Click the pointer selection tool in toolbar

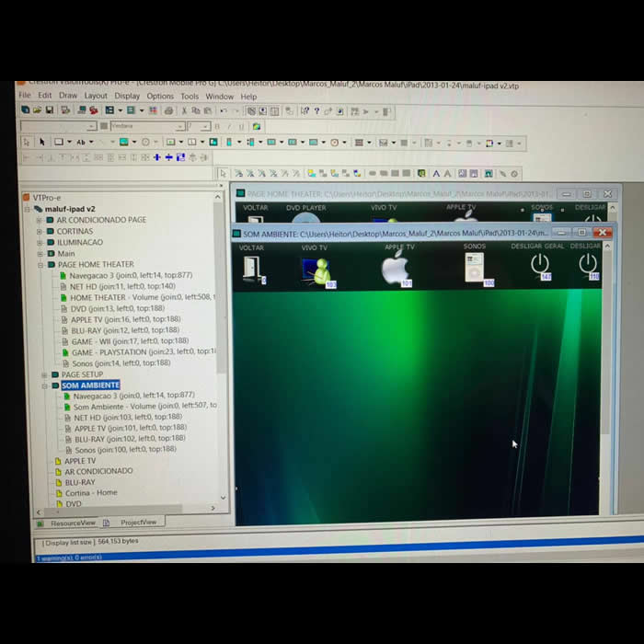pyautogui.click(x=41, y=143)
